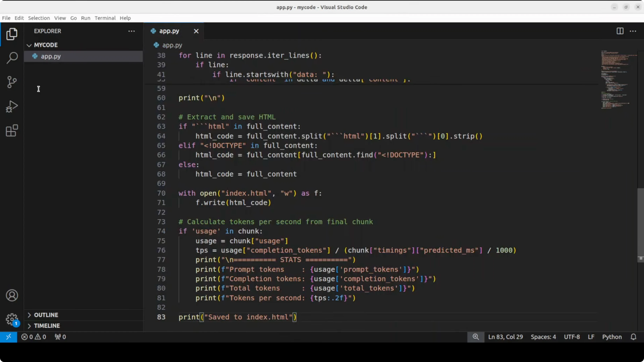Click the Python language mode button

[x=612, y=337]
